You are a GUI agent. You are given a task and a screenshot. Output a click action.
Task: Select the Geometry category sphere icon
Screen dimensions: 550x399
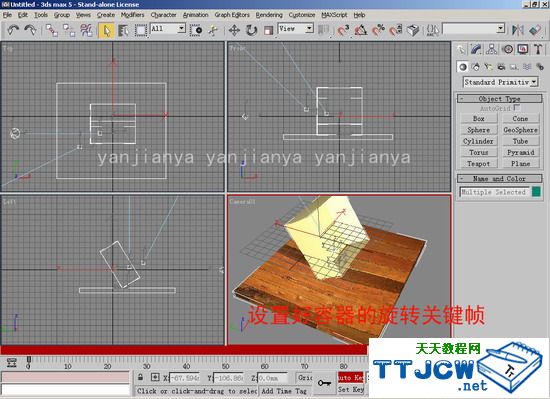click(463, 67)
